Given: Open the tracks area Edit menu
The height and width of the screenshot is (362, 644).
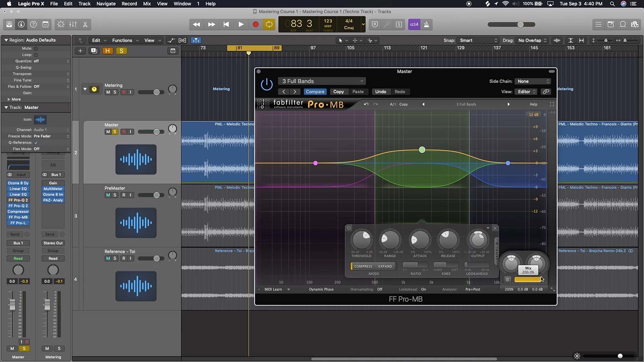Looking at the screenshot, I should click(99, 40).
